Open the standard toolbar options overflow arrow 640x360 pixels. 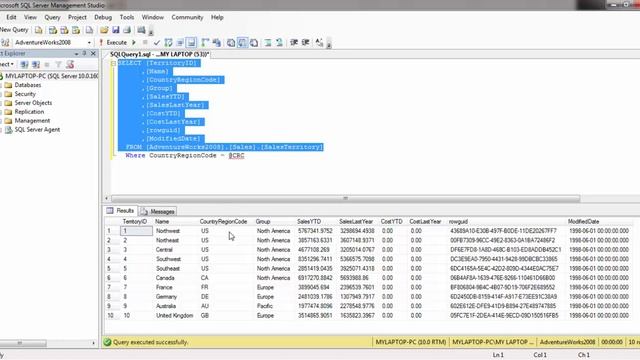pos(151,31)
